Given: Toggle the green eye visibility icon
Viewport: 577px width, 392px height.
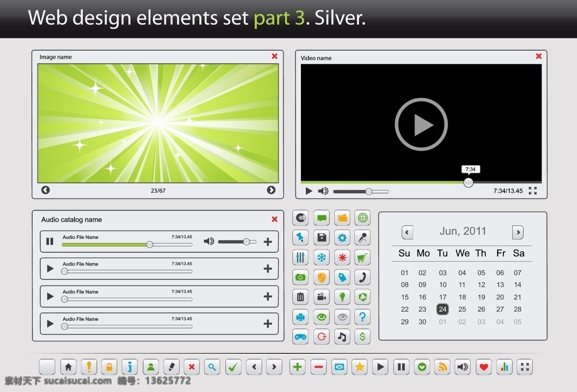Looking at the screenshot, I should pyautogui.click(x=322, y=317).
